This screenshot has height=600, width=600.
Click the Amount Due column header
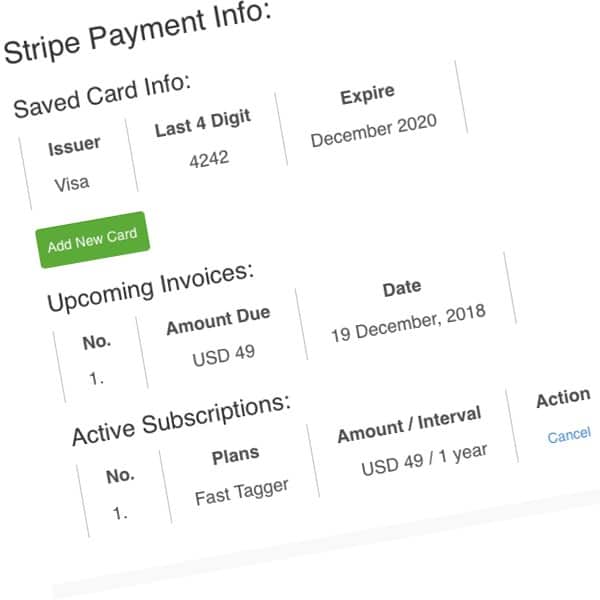pyautogui.click(x=218, y=321)
